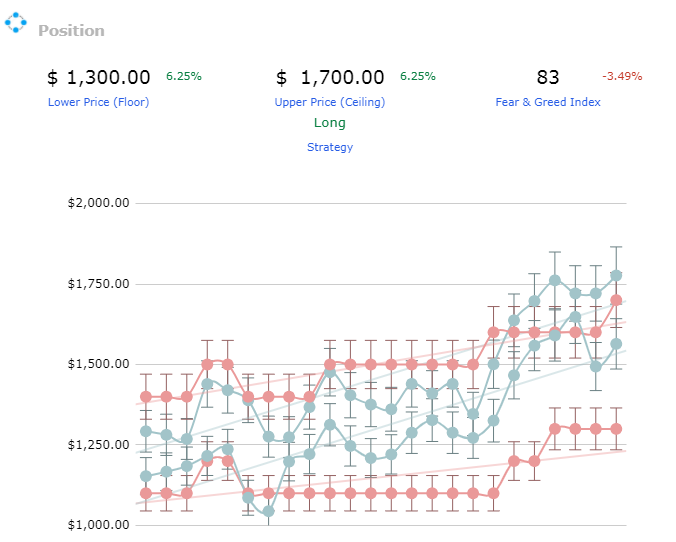This screenshot has width=676, height=542.
Task: Click the $1,250.00 axis label
Action: click(98, 445)
